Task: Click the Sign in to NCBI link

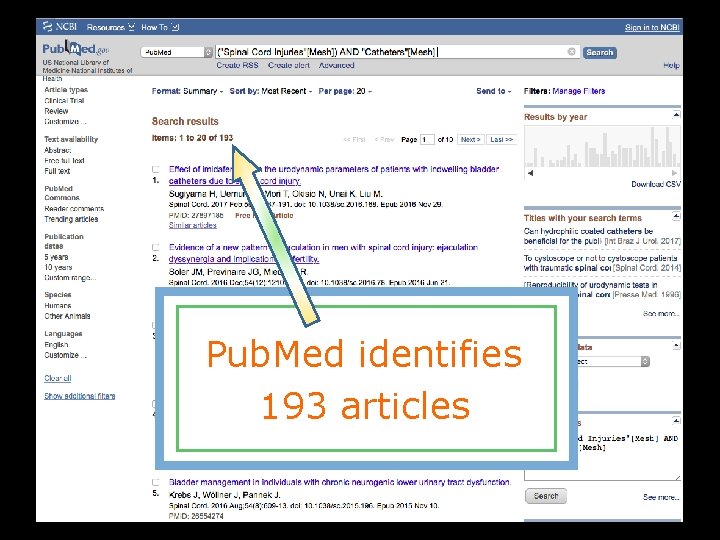Action: pyautogui.click(x=652, y=28)
